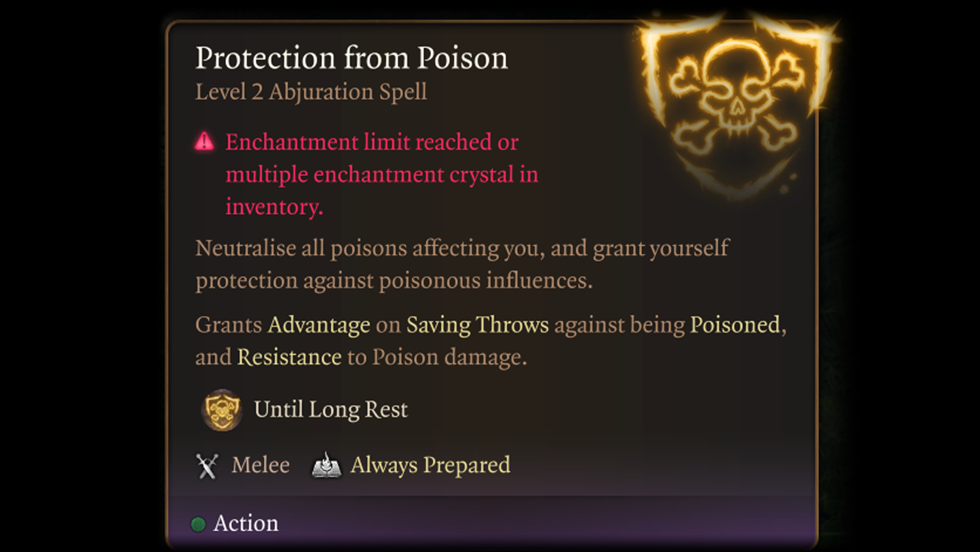980x552 pixels.
Task: Click the Melee range label
Action: [x=260, y=465]
